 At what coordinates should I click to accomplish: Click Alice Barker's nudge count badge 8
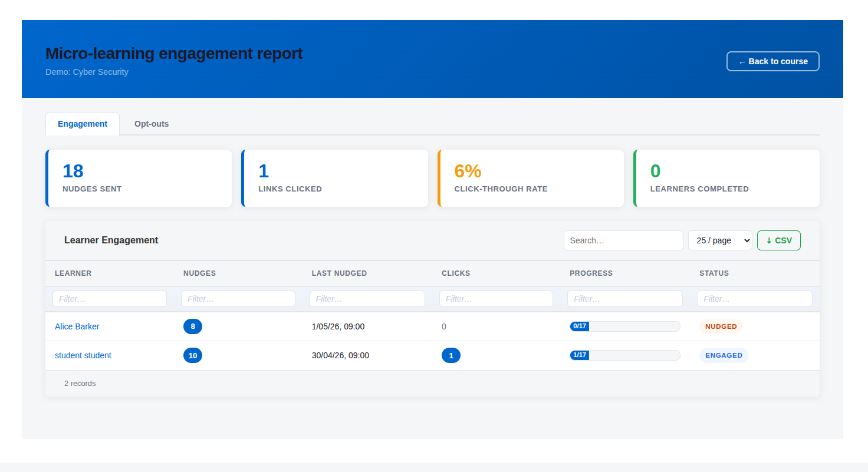(193, 326)
